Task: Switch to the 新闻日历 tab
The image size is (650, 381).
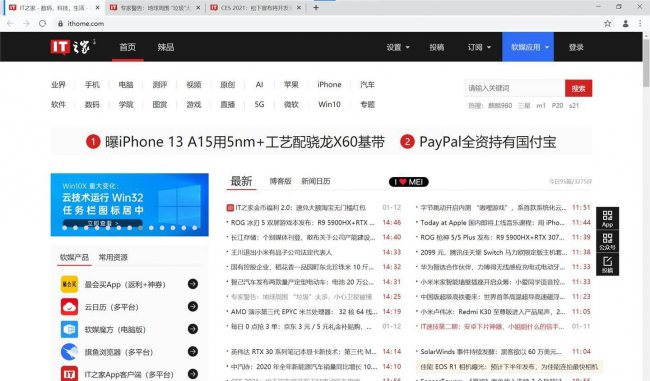Action: pyautogui.click(x=316, y=181)
